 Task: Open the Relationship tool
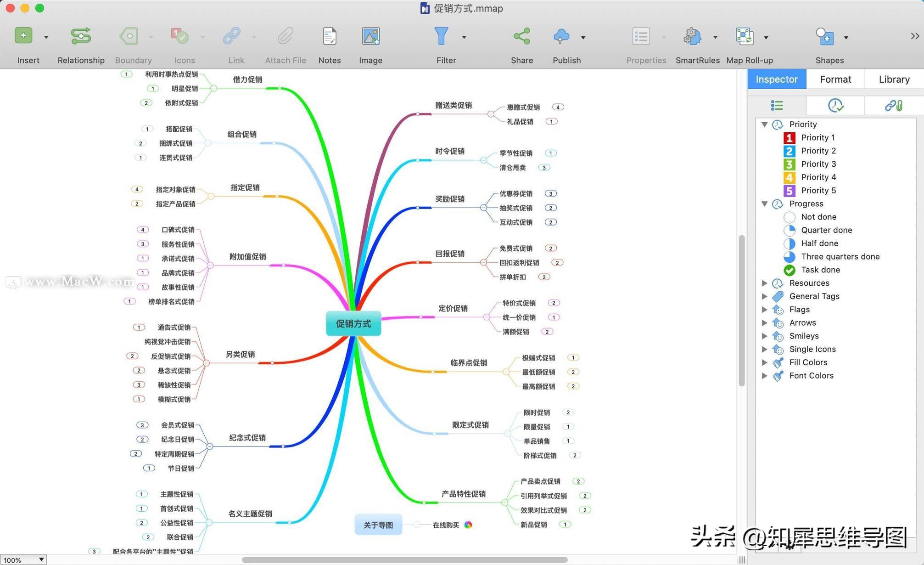81,35
